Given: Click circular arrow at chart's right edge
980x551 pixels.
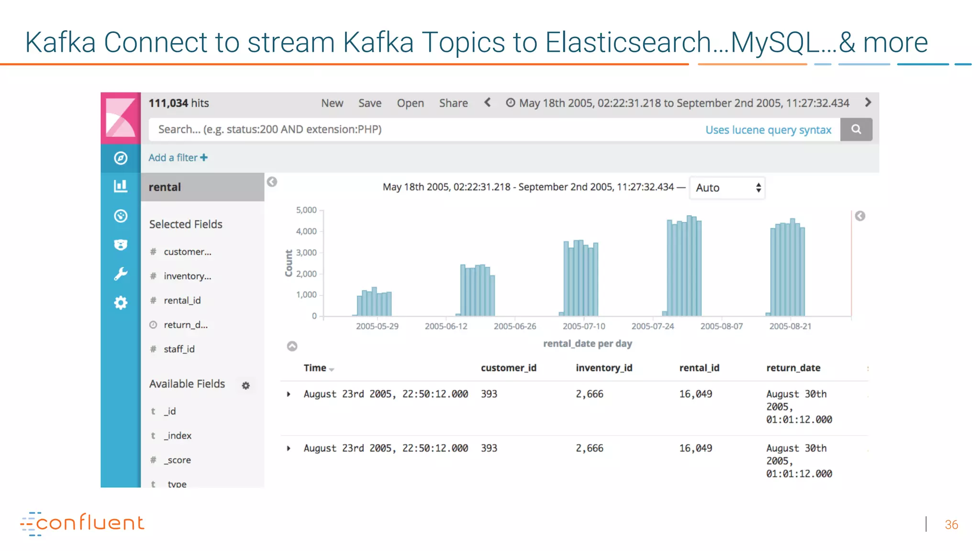Looking at the screenshot, I should tap(860, 216).
